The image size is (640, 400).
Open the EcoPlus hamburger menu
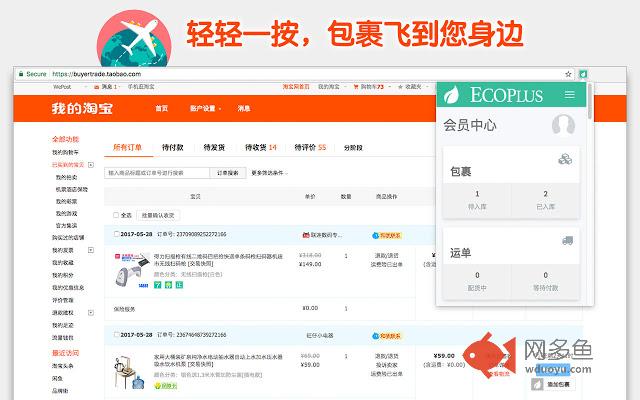(570, 95)
